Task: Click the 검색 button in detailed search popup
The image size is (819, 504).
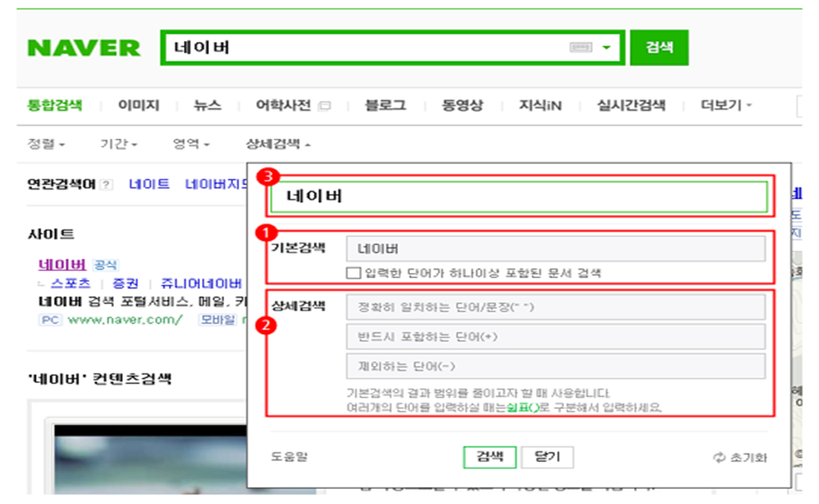Action: pyautogui.click(x=489, y=457)
